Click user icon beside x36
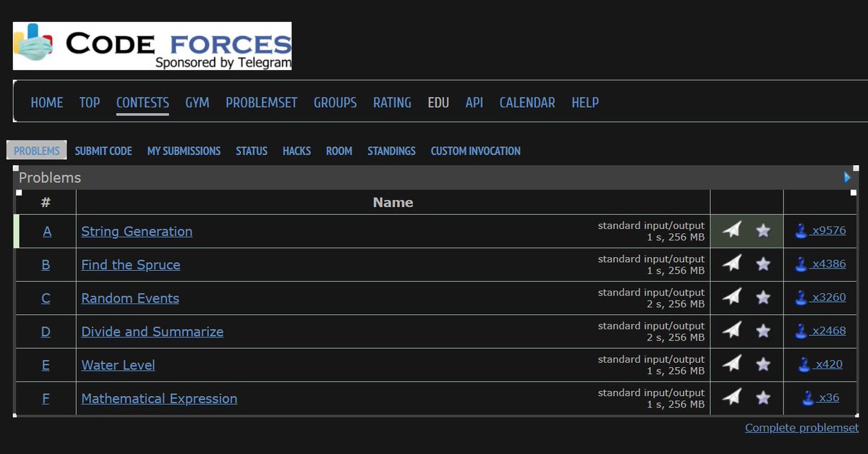 coord(808,398)
